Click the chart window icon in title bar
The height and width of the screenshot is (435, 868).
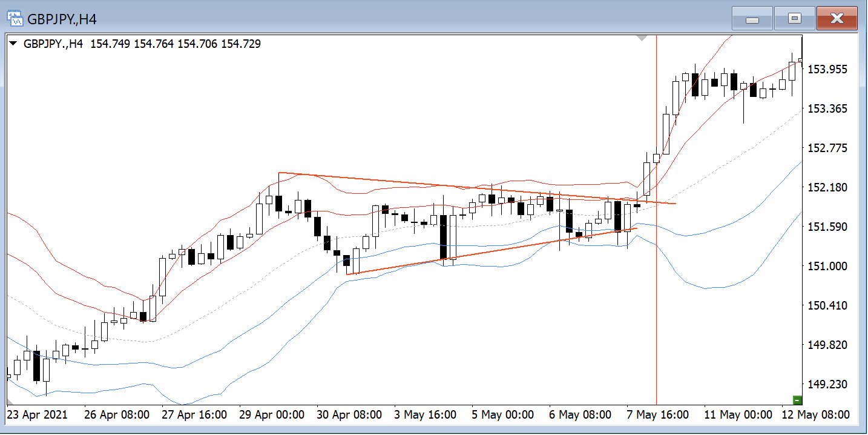coord(15,18)
